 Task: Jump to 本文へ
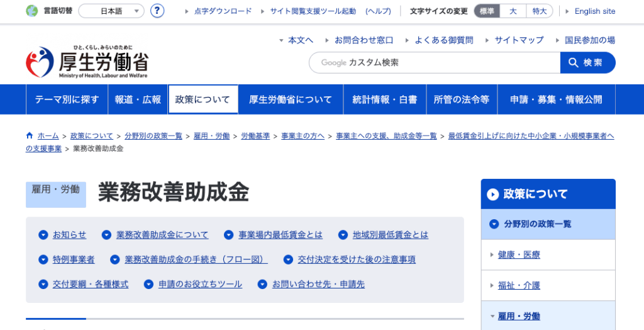pos(301,40)
